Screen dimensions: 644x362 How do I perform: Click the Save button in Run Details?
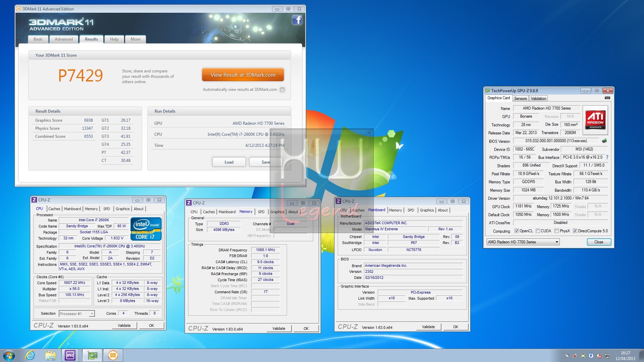266,162
